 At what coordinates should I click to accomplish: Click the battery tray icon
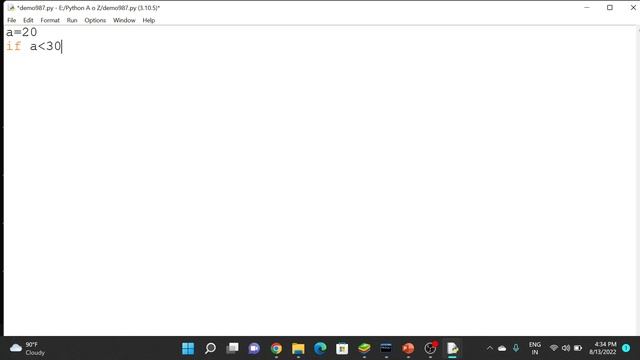(578, 348)
